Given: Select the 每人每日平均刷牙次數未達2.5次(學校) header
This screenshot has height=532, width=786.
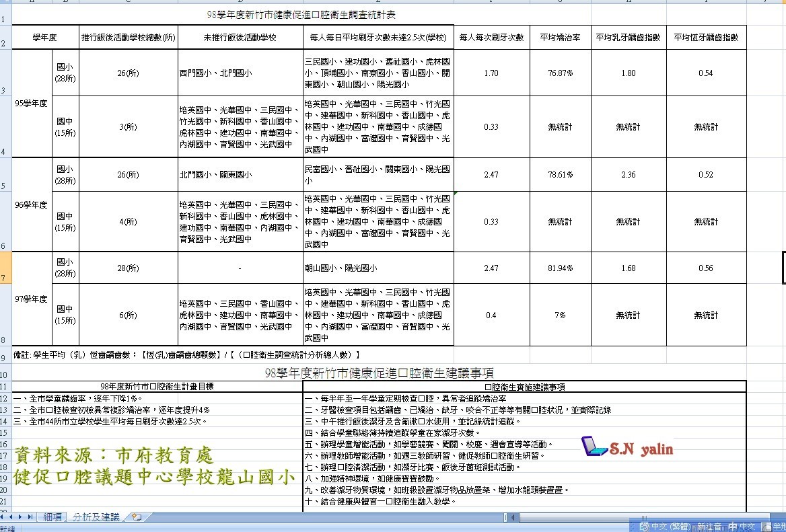Looking at the screenshot, I should pyautogui.click(x=378, y=38).
